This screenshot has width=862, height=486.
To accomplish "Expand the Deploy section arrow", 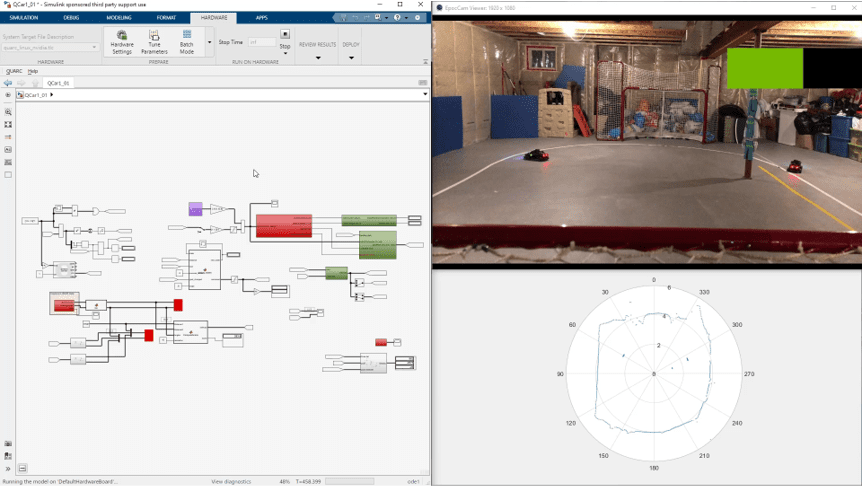I will (x=351, y=58).
